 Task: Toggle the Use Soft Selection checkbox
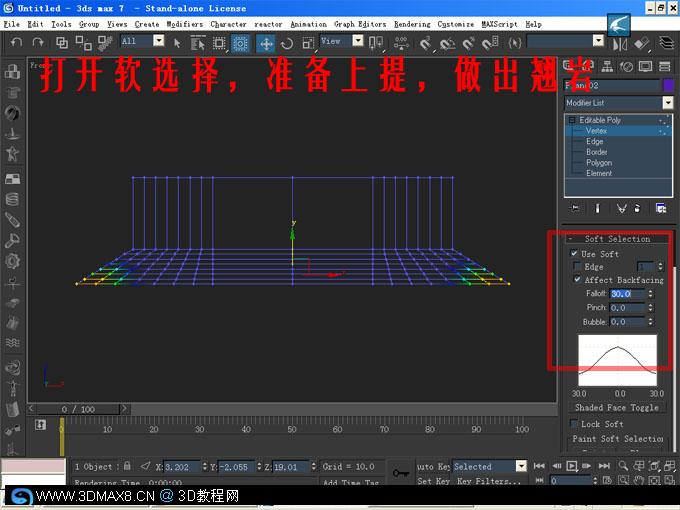[574, 253]
